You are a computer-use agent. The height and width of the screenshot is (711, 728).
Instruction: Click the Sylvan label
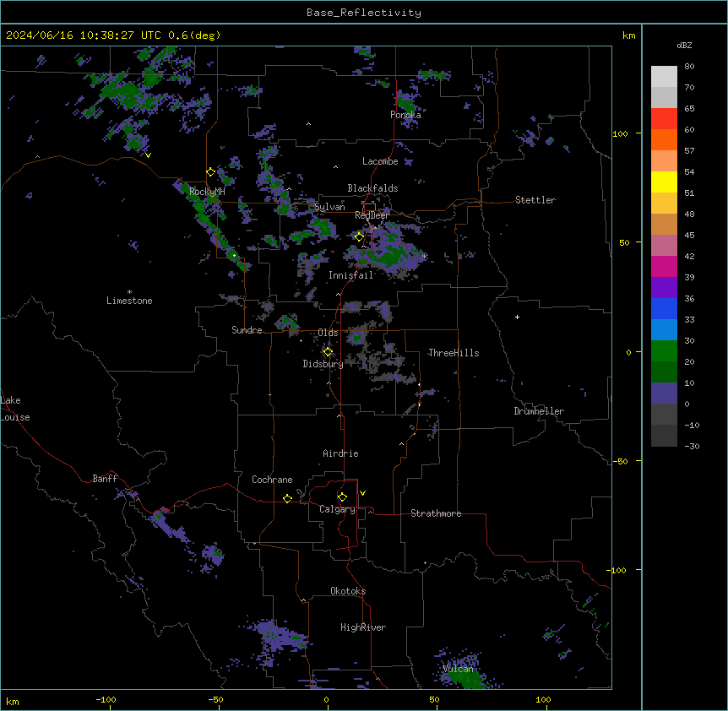click(x=329, y=207)
